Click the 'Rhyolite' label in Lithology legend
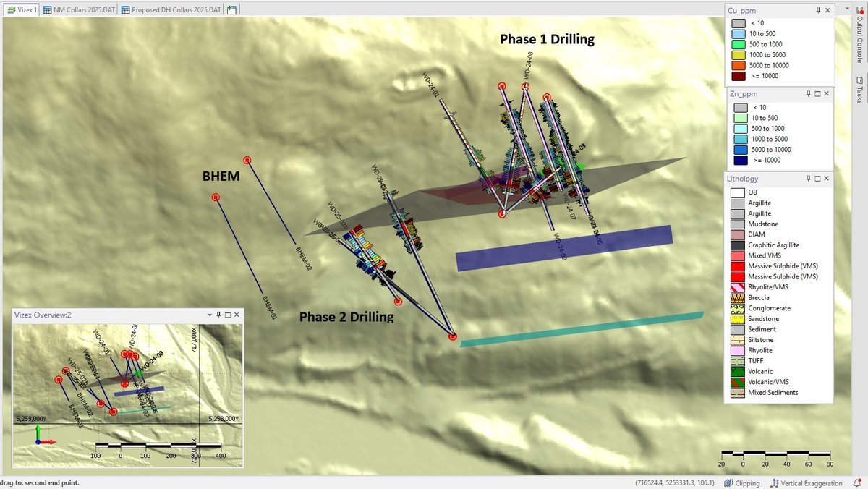Screen dimensions: 868x489 762,350
